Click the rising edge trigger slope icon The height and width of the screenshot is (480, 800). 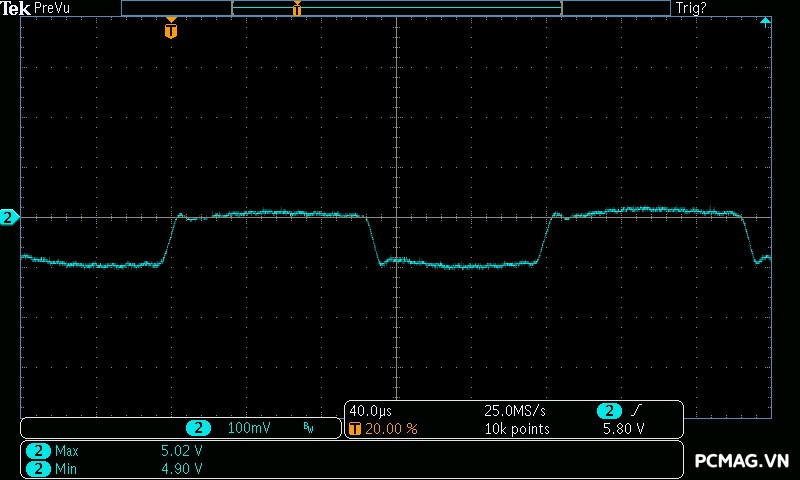point(638,411)
